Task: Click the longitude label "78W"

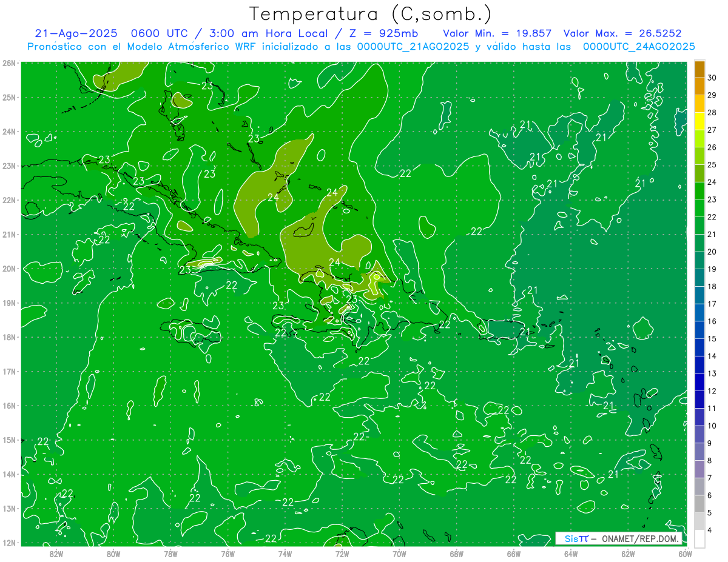Action: click(170, 553)
